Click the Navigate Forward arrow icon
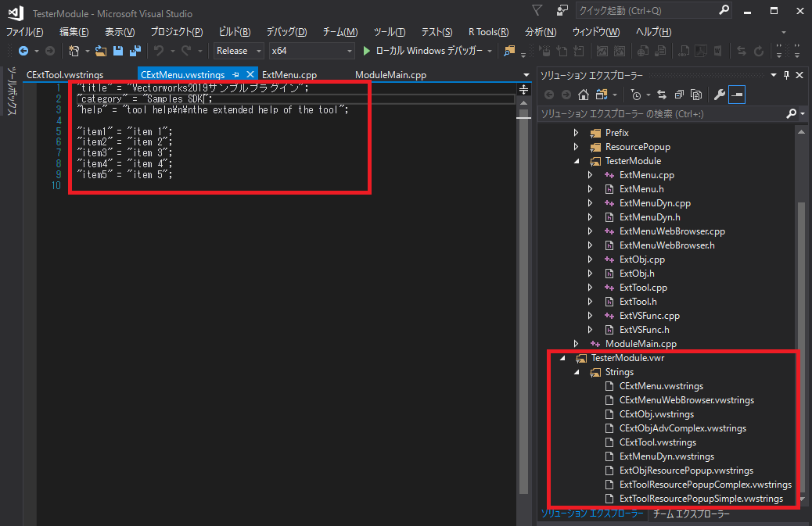 50,51
